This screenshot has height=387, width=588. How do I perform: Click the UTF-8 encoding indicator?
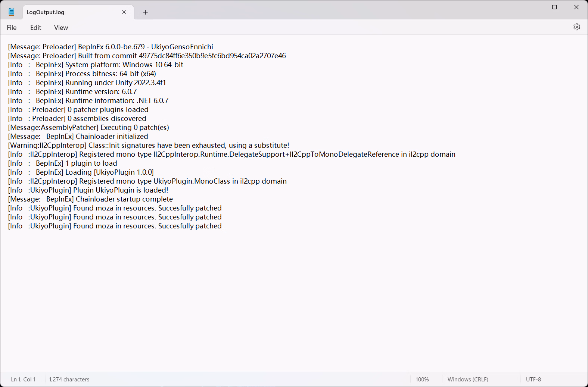pos(533,379)
